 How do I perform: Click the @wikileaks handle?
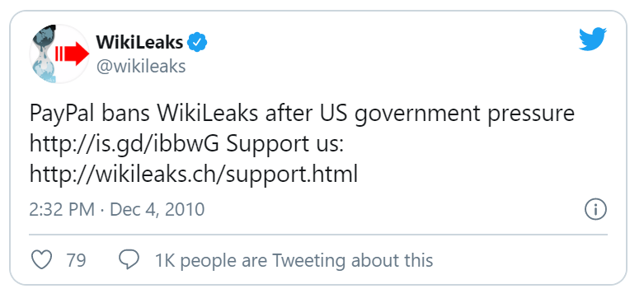141,66
